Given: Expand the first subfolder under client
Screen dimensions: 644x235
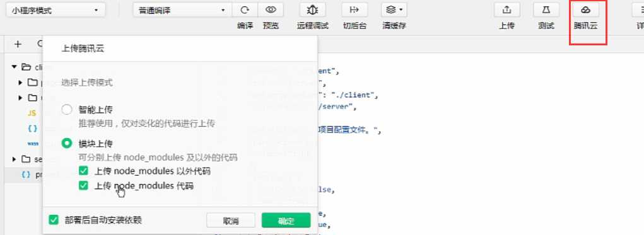Looking at the screenshot, I should (x=21, y=83).
